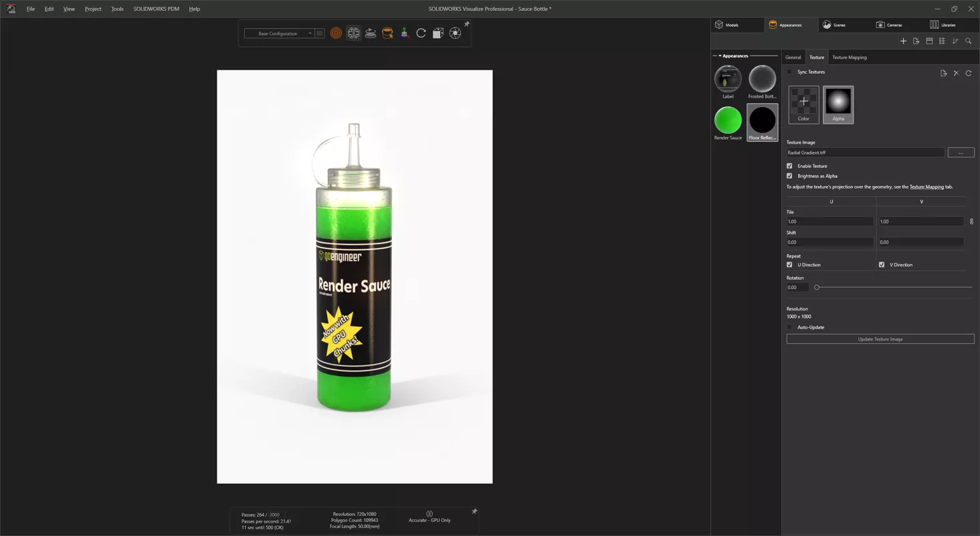This screenshot has width=980, height=536.
Task: Open configuration list icon beside Base Configuration
Action: pyautogui.click(x=320, y=33)
